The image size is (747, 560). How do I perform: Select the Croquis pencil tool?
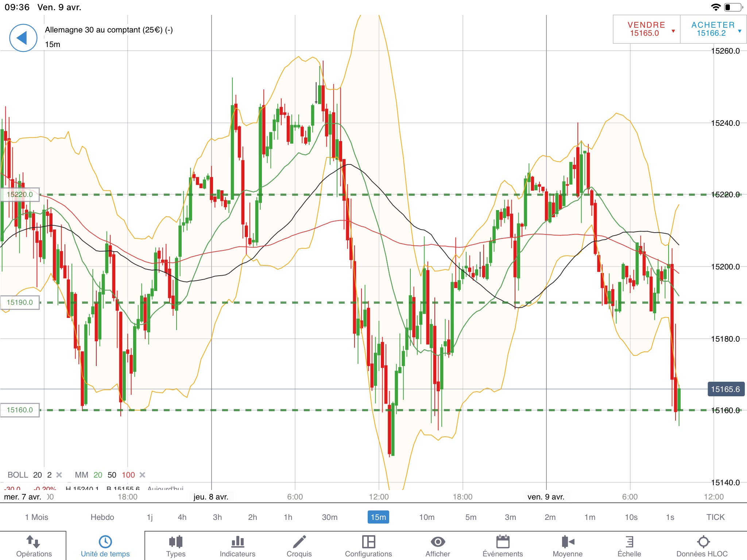point(299,542)
